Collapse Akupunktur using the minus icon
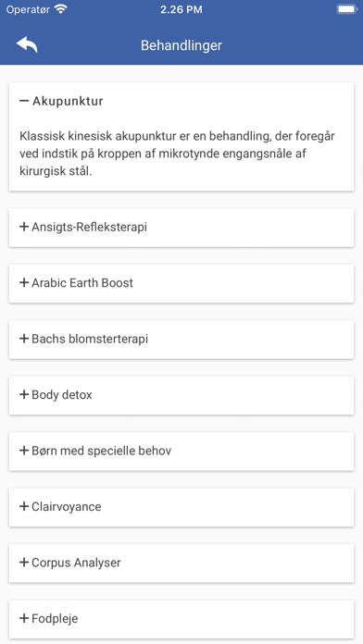 tap(24, 101)
